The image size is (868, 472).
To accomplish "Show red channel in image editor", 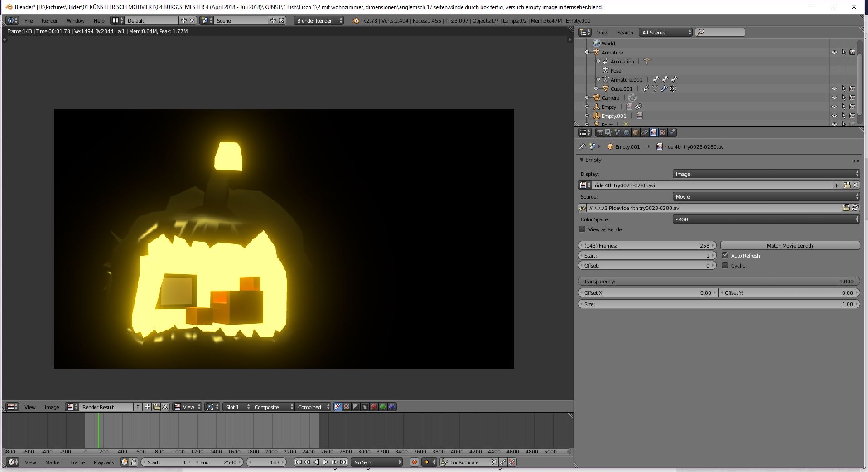I will (374, 407).
